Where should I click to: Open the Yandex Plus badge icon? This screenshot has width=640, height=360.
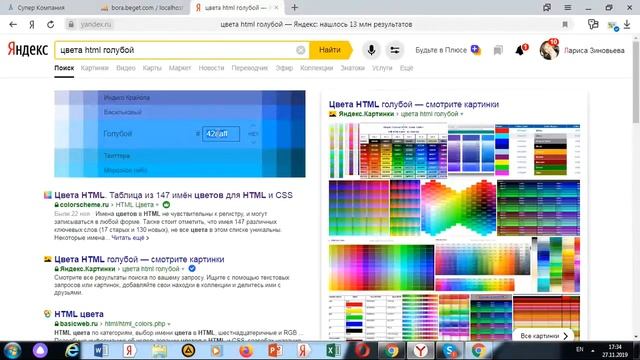pyautogui.click(x=476, y=50)
